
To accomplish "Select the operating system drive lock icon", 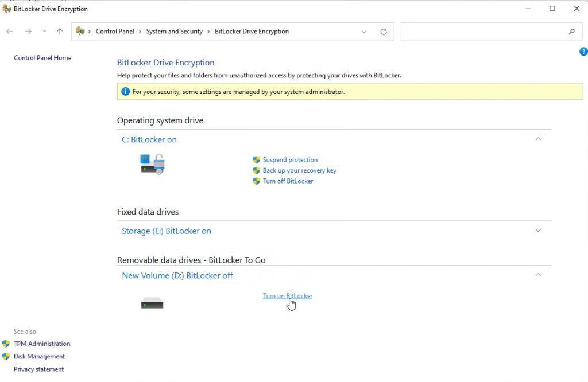I will 152,163.
